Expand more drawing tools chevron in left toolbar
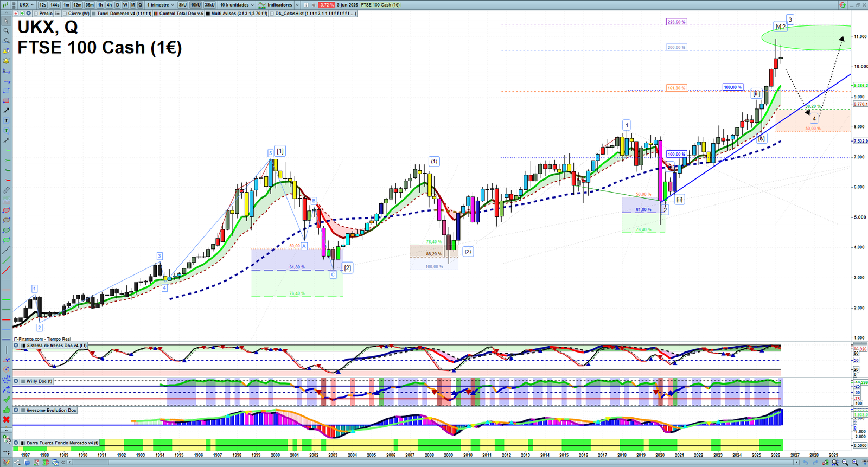The width and height of the screenshot is (868, 467). click(x=7, y=430)
